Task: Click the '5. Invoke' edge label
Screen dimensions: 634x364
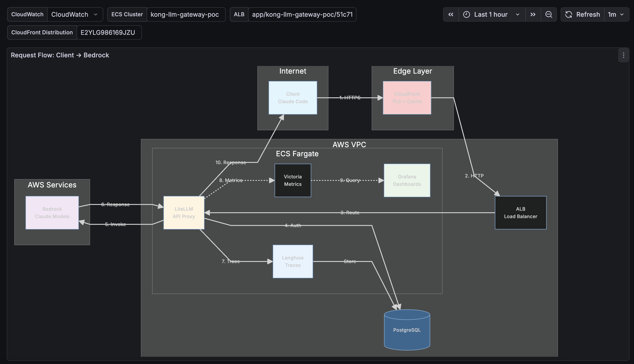Action: 115,224
